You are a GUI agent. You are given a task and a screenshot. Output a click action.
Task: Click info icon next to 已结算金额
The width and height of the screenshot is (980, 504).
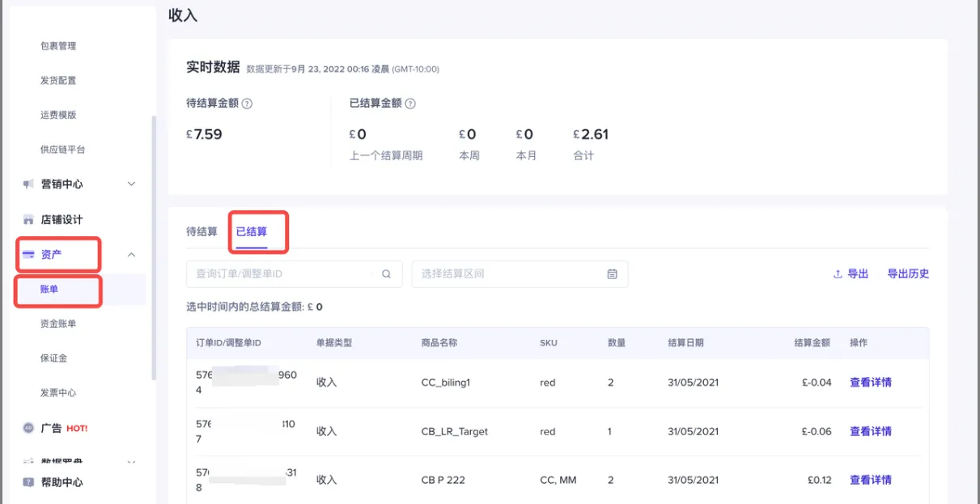410,104
